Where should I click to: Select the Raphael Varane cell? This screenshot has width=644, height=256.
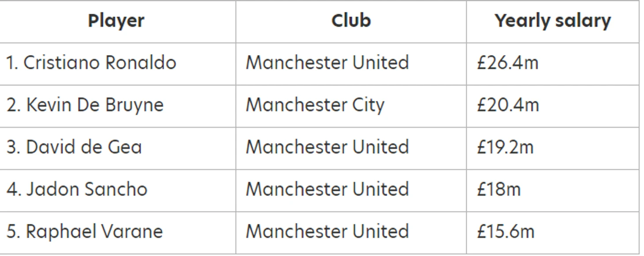[x=85, y=231]
